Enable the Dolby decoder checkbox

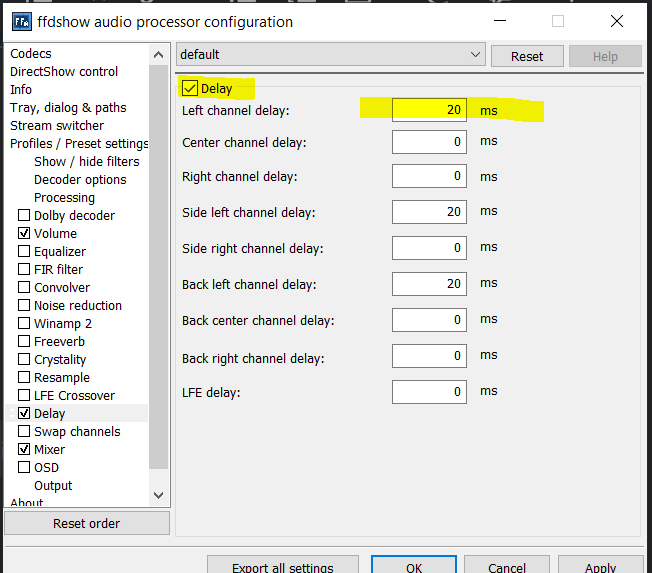(x=24, y=215)
